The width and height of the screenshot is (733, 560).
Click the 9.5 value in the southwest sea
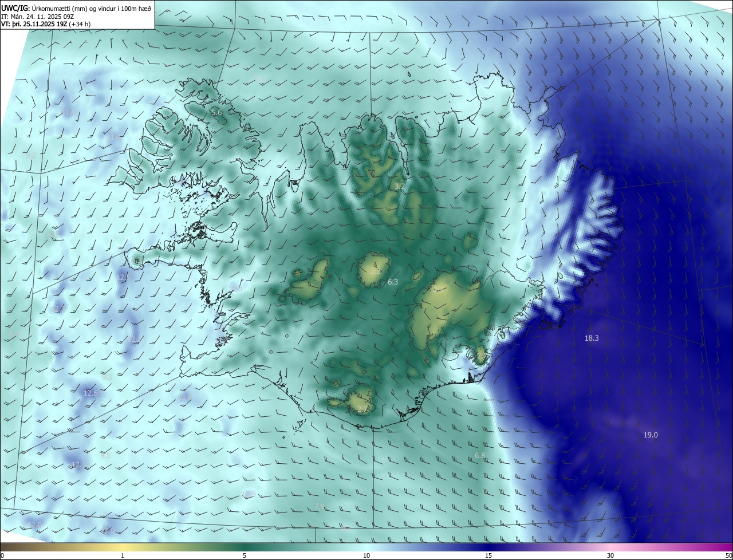[105, 455]
